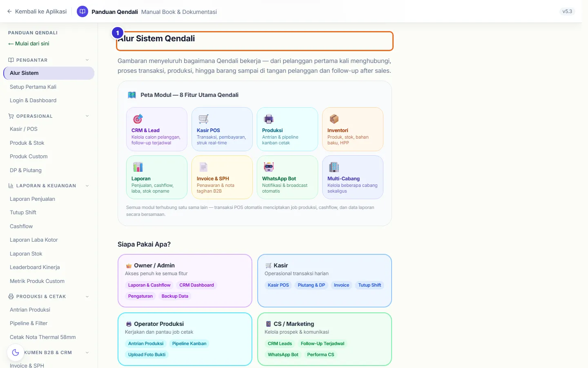Click the Inventori box icon
The image size is (588, 368).
pos(334,119)
